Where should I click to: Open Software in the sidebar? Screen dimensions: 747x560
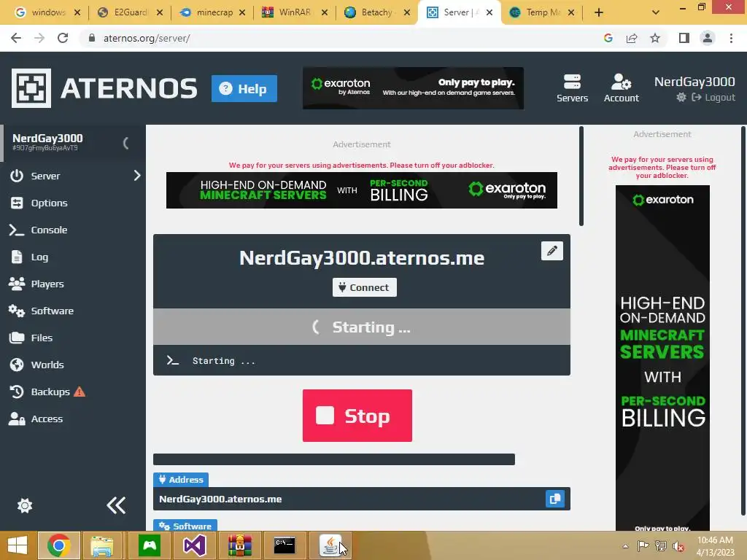53,311
